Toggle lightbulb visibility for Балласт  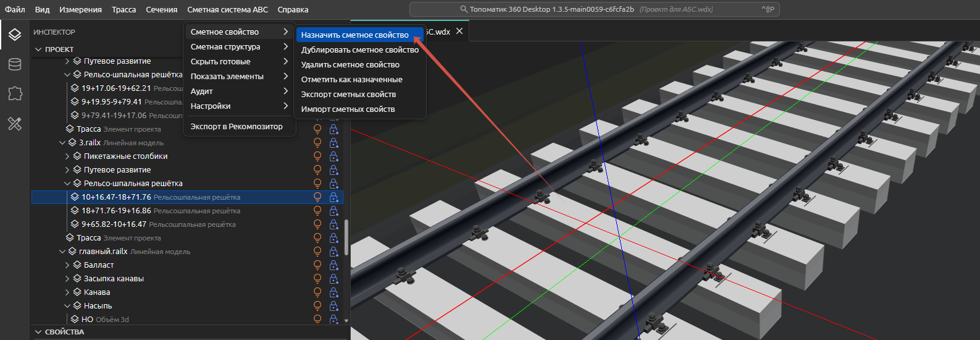pos(317,265)
